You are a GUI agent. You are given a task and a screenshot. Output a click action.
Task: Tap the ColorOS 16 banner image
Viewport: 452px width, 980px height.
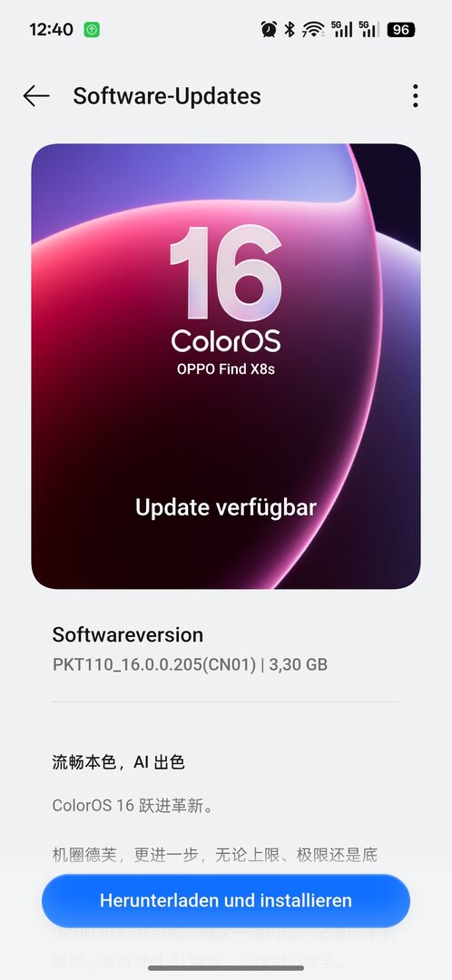[x=226, y=367]
